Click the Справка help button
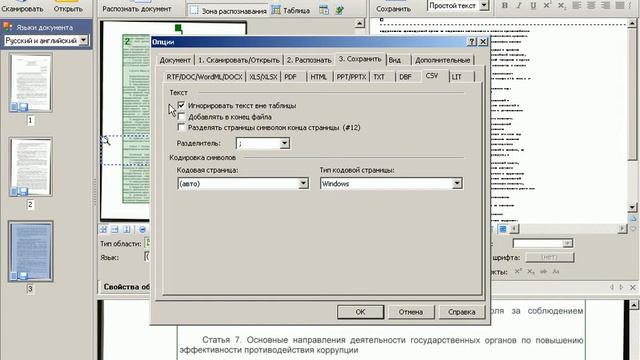This screenshot has height=360, width=640. coord(462,312)
